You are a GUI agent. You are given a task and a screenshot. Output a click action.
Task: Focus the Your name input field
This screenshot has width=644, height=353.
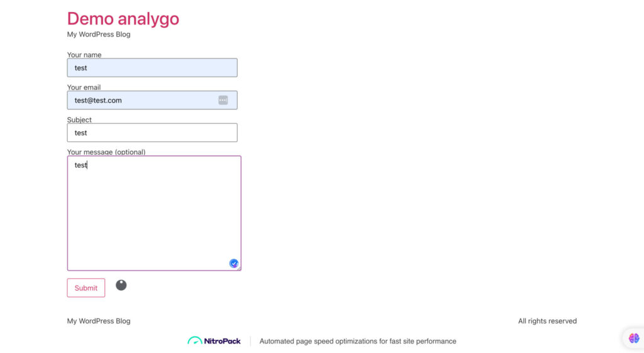tap(152, 68)
